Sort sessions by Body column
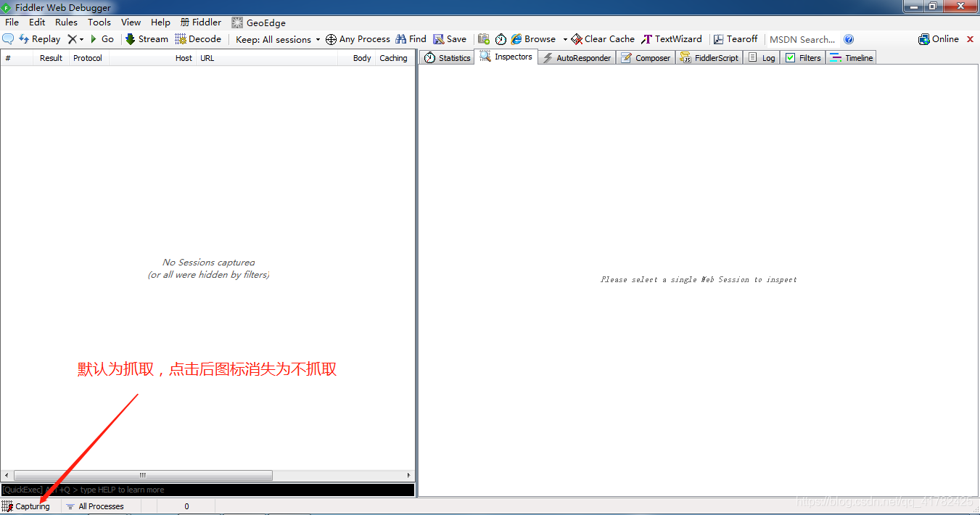The width and height of the screenshot is (980, 515). 356,58
